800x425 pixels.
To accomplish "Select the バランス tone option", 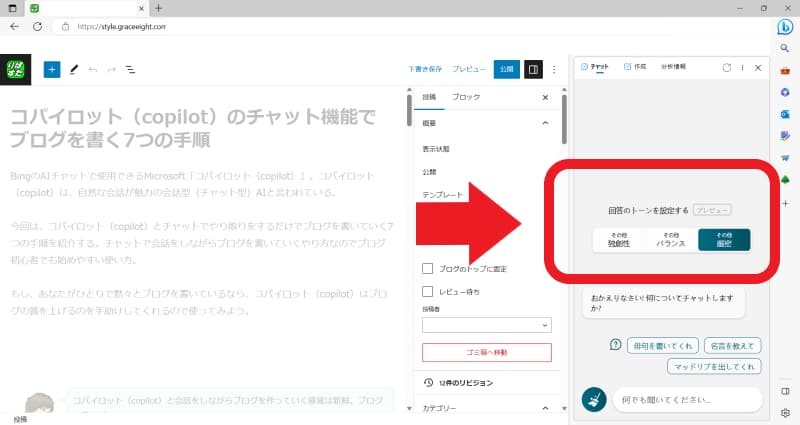I will (671, 240).
